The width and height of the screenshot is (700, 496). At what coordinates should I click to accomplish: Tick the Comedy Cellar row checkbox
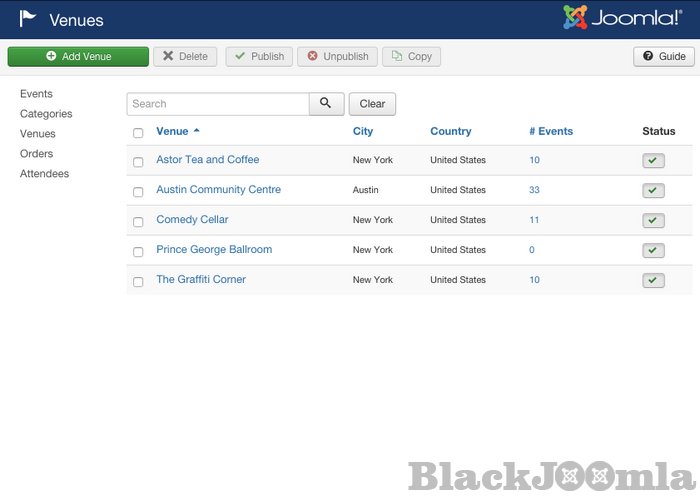pos(138,222)
